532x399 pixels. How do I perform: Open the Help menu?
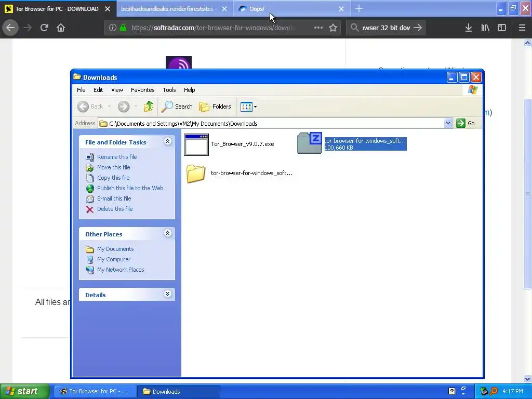point(189,90)
